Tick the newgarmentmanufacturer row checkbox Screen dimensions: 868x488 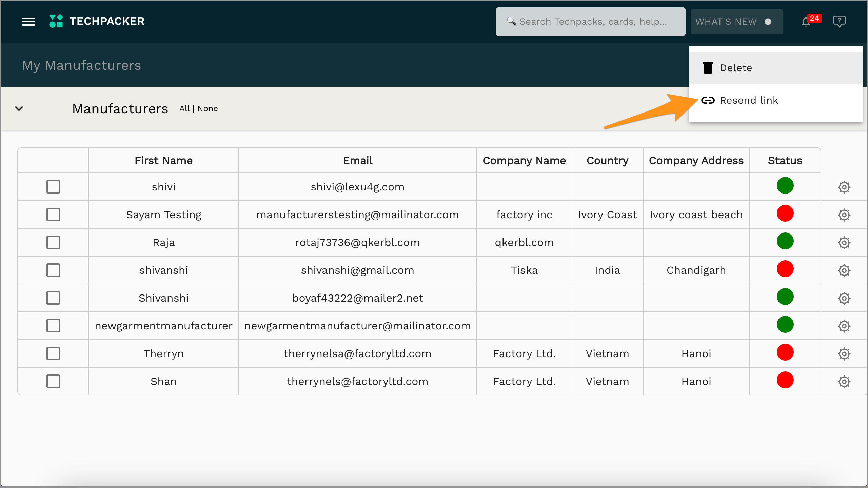pyautogui.click(x=53, y=326)
